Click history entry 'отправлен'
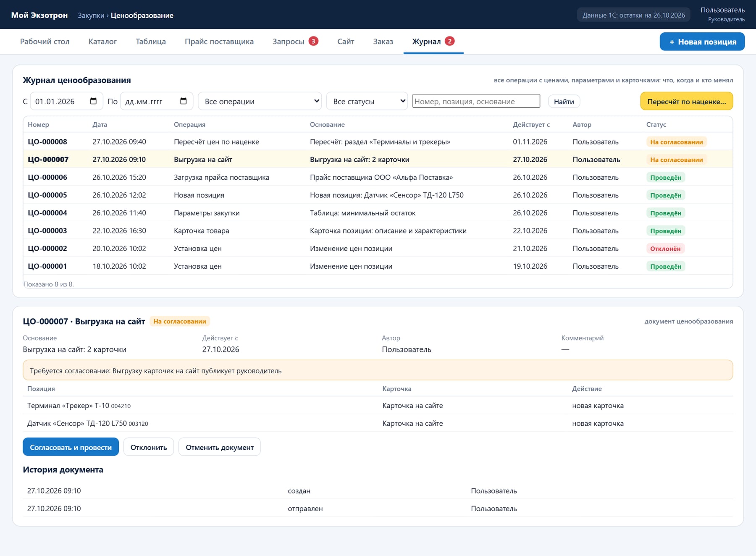 coord(305,509)
